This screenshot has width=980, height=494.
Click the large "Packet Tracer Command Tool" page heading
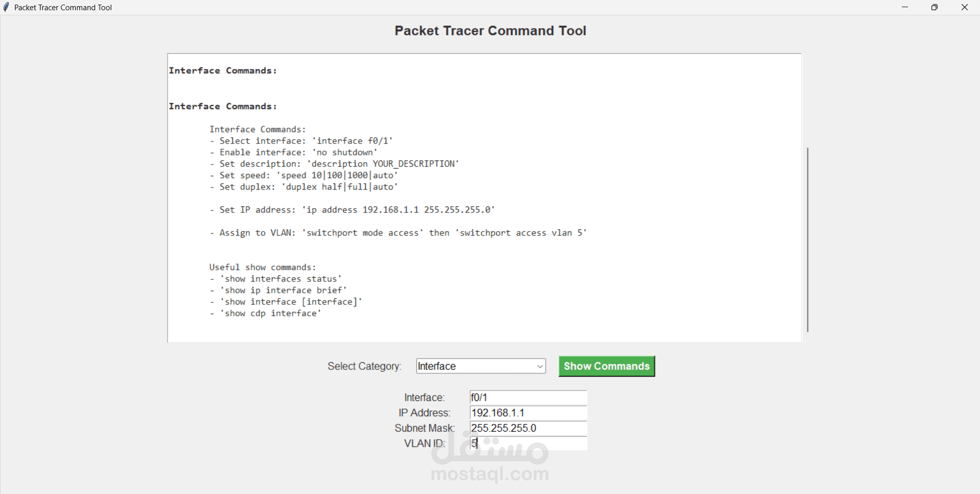coord(490,31)
